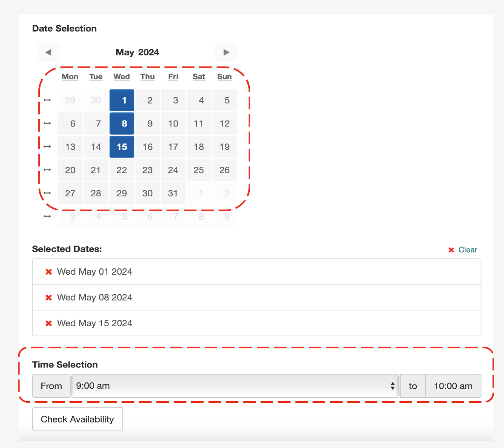Open the From time dropdown
Screen dimensions: 504x448
235,386
